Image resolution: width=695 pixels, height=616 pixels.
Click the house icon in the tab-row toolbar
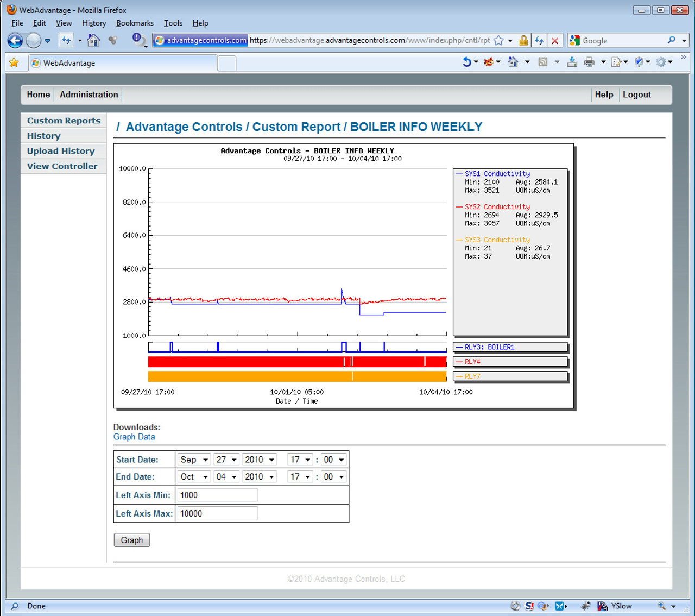click(513, 62)
